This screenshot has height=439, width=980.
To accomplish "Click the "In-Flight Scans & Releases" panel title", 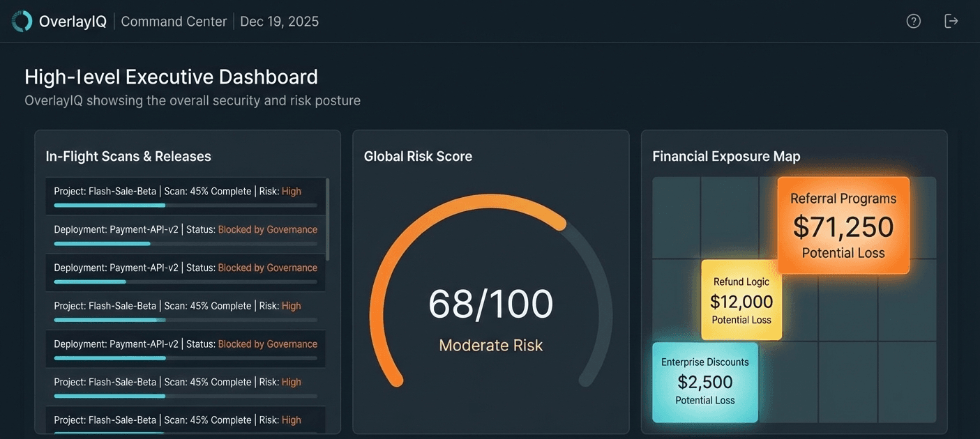I will (128, 156).
